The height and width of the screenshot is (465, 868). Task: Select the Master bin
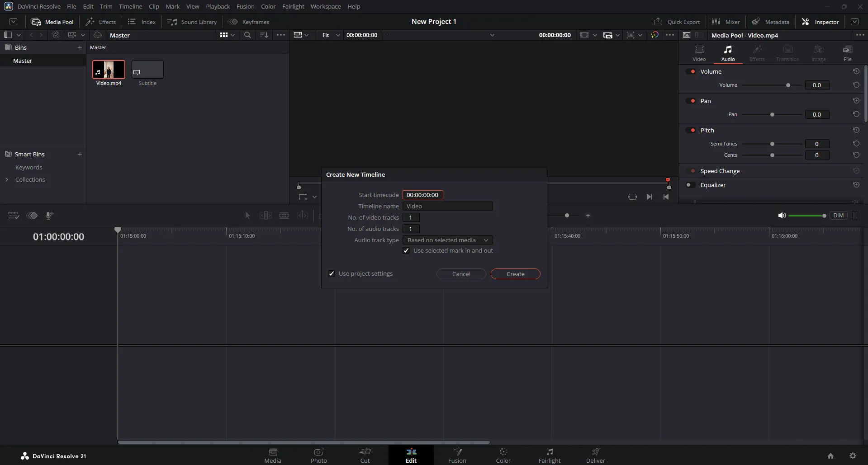pyautogui.click(x=43, y=61)
